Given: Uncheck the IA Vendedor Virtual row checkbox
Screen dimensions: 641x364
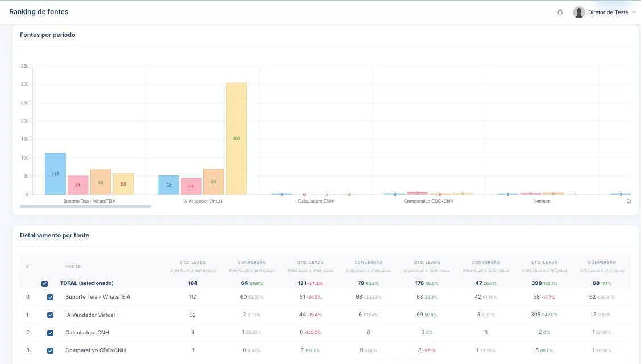Looking at the screenshot, I should (x=50, y=315).
